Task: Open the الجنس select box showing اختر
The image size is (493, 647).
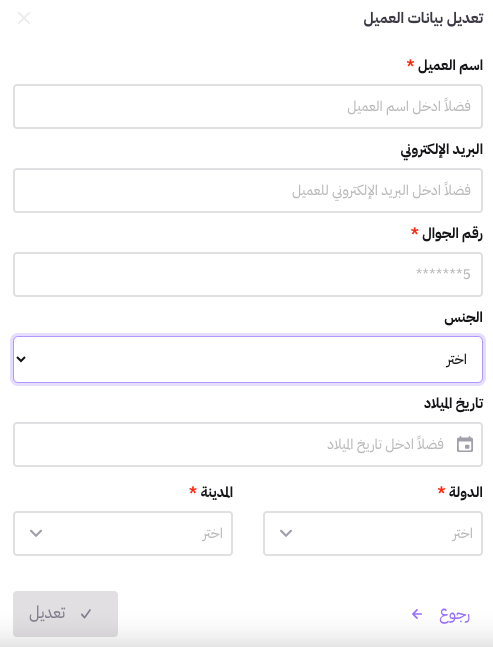Action: pyautogui.click(x=248, y=359)
